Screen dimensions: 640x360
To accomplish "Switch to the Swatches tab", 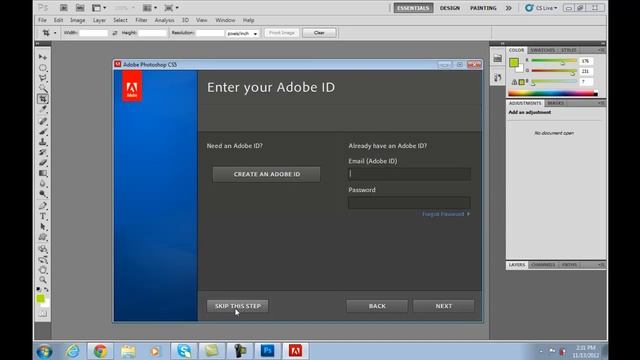I will pyautogui.click(x=542, y=50).
